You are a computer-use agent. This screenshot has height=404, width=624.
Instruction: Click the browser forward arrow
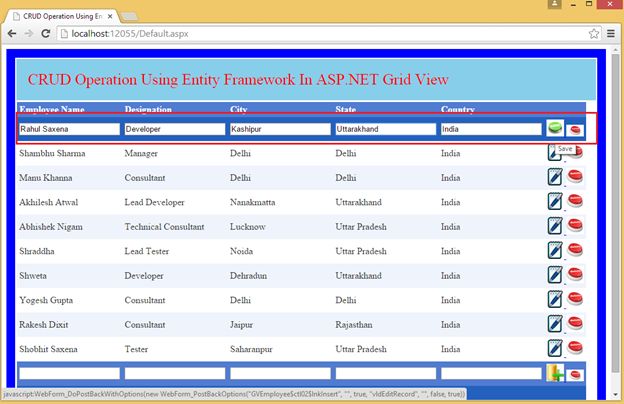29,33
